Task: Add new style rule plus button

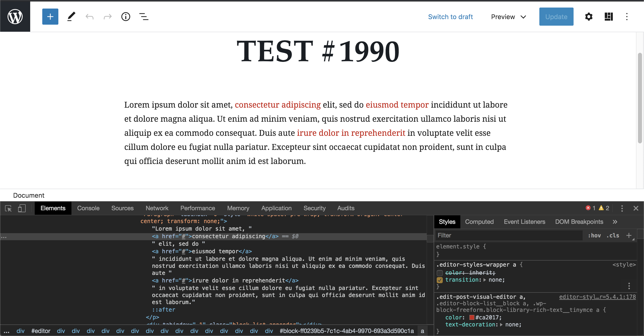Action: (629, 235)
